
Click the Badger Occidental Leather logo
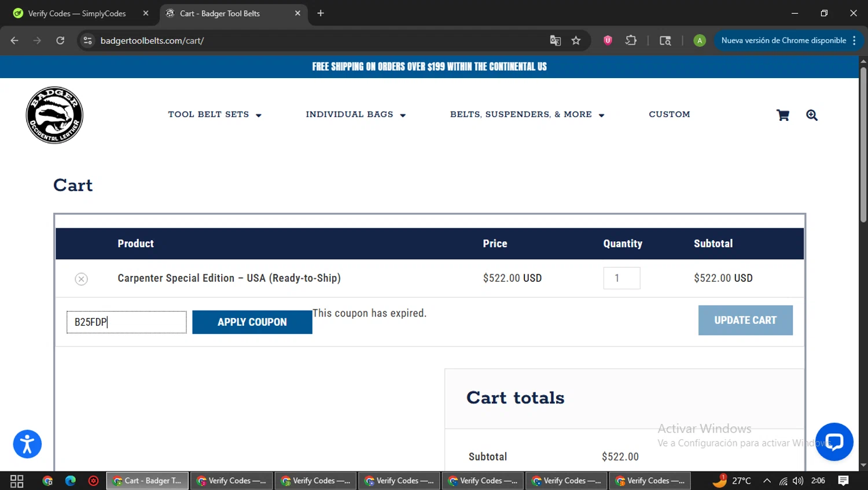coord(54,115)
